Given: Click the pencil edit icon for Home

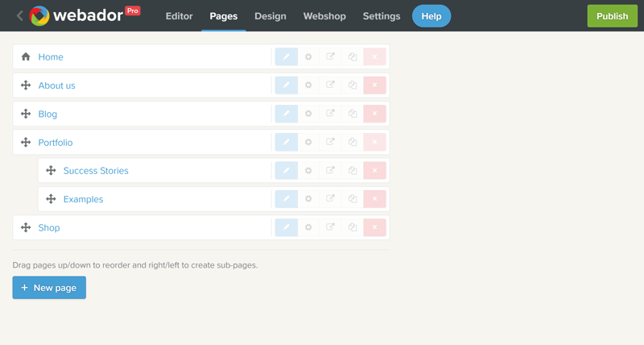Looking at the screenshot, I should [286, 57].
